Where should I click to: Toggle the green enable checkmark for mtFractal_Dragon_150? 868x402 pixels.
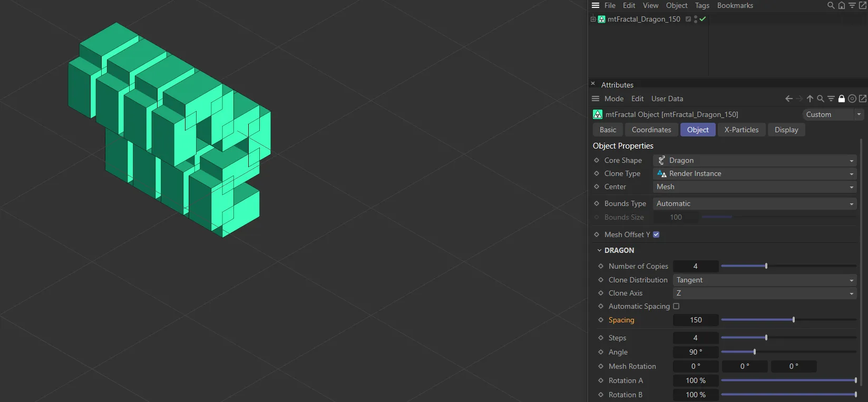703,19
